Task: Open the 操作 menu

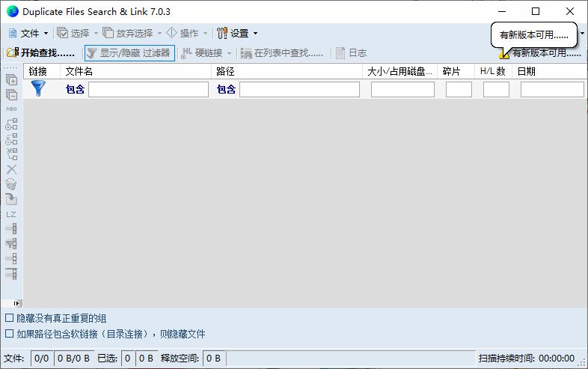Action: [x=187, y=34]
